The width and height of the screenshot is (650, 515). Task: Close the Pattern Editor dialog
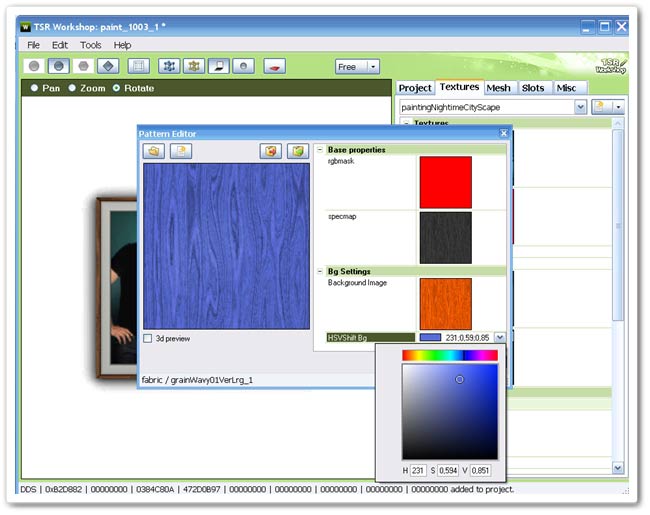(x=504, y=133)
